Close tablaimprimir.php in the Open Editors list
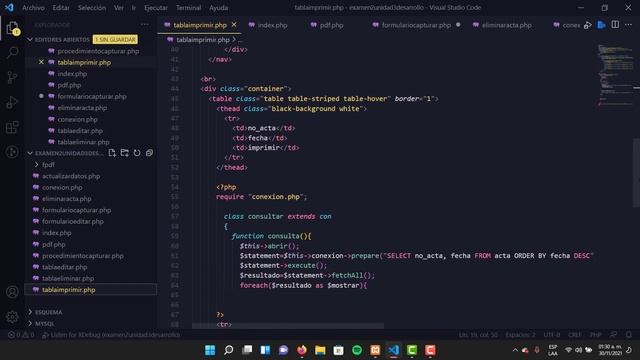This screenshot has height=360, width=640. click(x=41, y=62)
